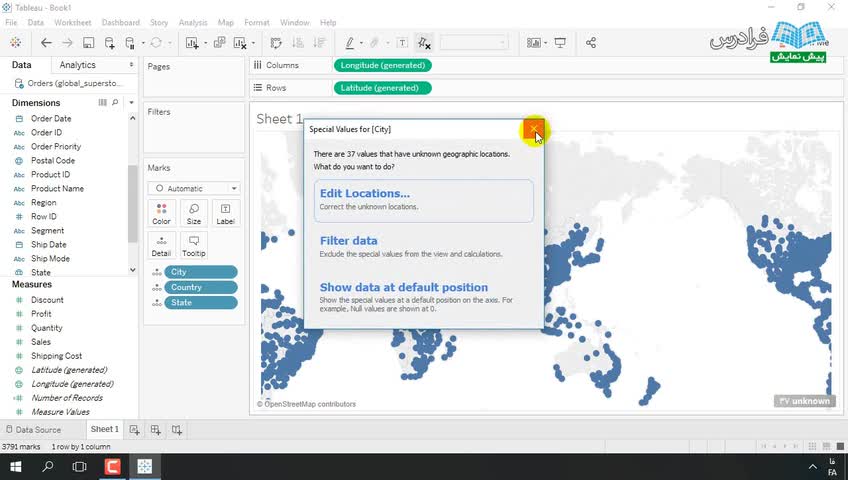Open the Clear Sheet dropdown arrow
848x480 pixels.
click(x=253, y=43)
